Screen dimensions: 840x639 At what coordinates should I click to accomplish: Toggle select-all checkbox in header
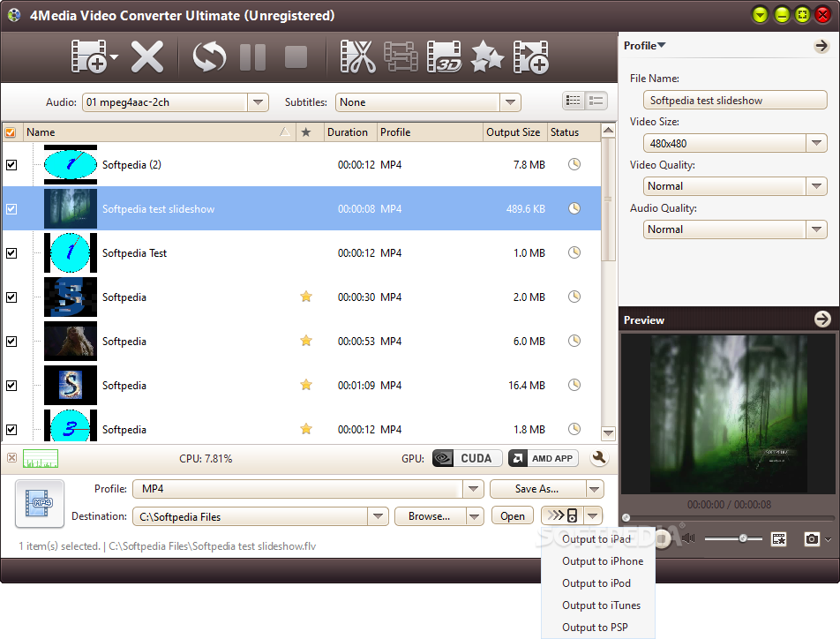pyautogui.click(x=11, y=132)
